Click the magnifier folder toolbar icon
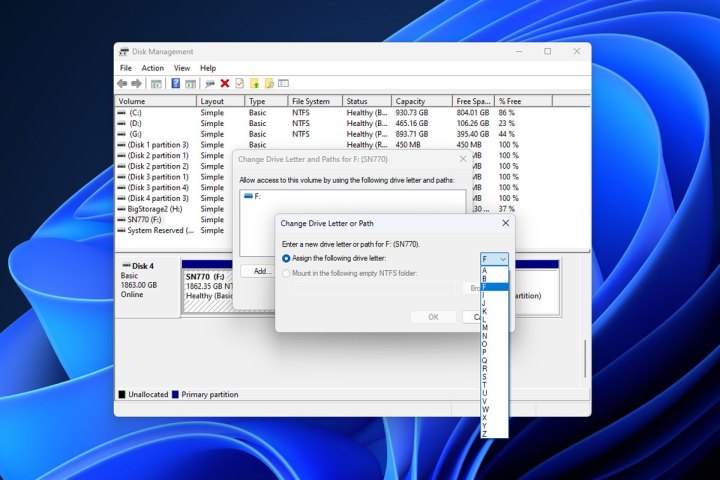Screen dimensions: 720x480 268,84
